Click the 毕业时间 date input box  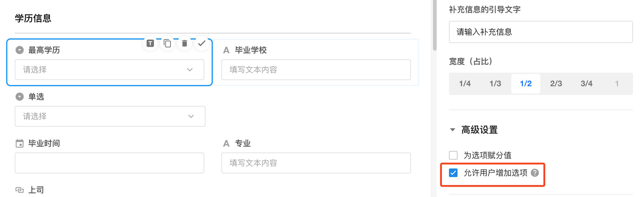click(109, 163)
